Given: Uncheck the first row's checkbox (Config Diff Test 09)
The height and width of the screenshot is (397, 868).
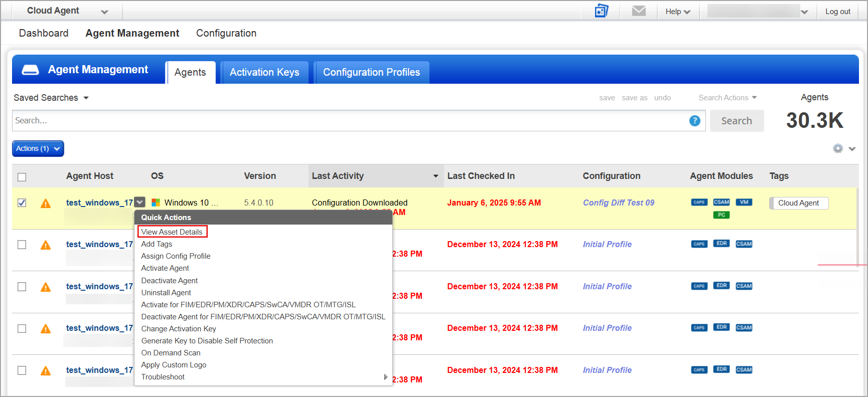Looking at the screenshot, I should pyautogui.click(x=22, y=203).
